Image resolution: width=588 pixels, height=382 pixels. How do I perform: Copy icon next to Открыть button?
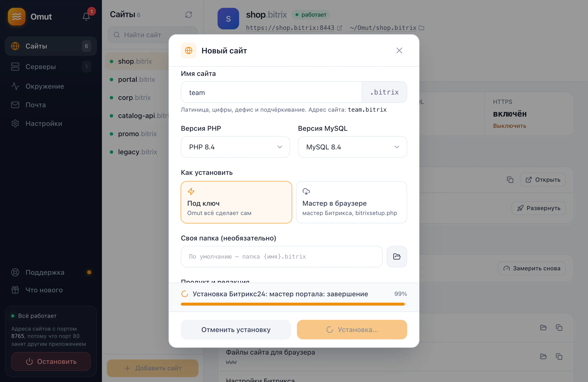510,179
